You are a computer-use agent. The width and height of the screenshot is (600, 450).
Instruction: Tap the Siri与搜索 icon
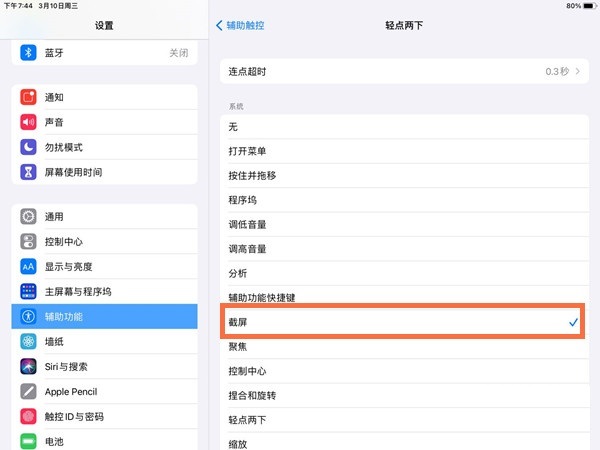(28, 366)
